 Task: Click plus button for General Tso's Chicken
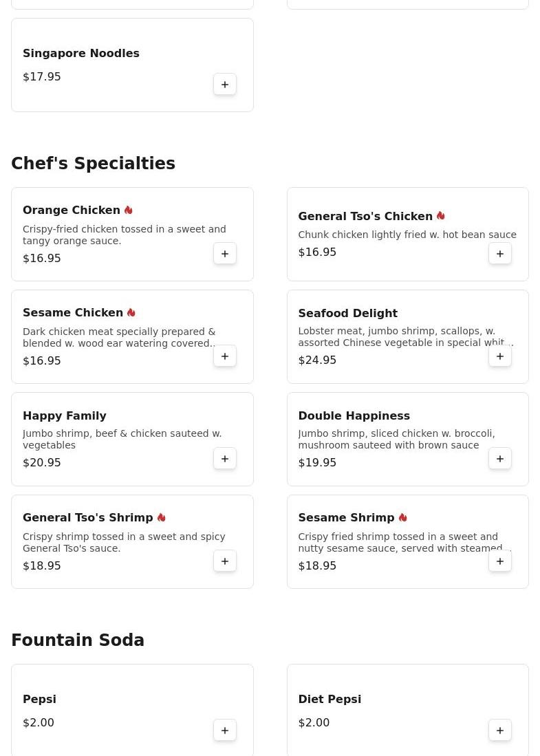(x=500, y=254)
